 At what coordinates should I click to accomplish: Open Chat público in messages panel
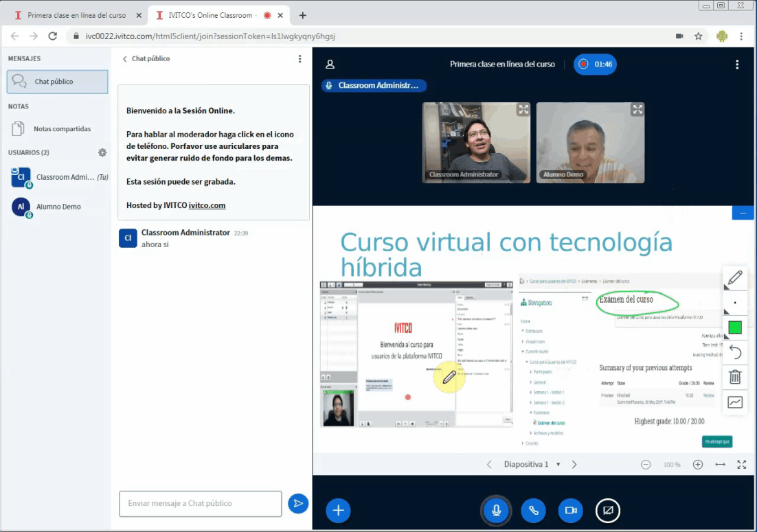click(58, 82)
